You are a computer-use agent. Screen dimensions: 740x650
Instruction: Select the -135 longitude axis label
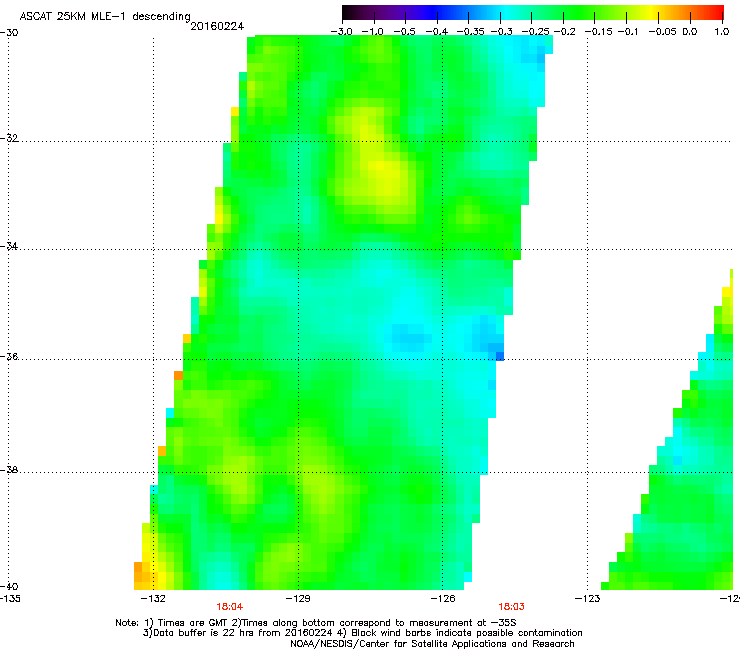10,599
